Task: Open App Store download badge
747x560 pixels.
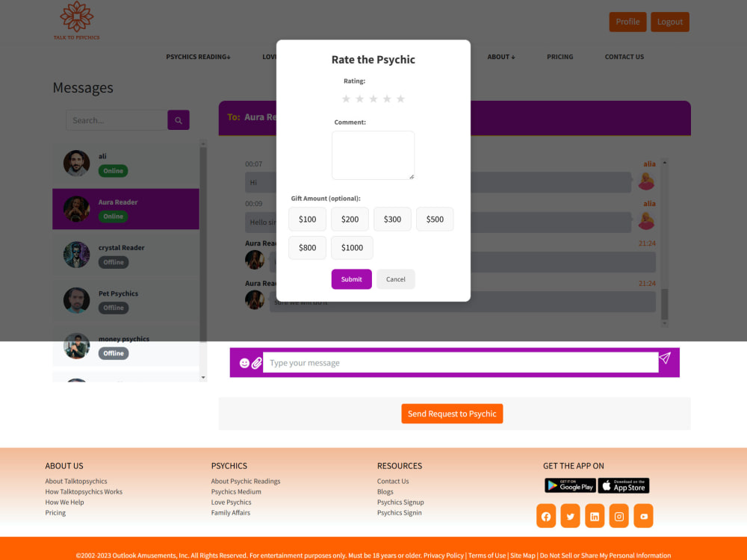Action: pos(624,486)
